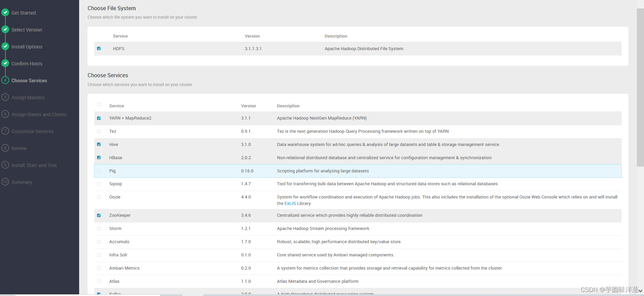Click the Storm service name

point(115,229)
